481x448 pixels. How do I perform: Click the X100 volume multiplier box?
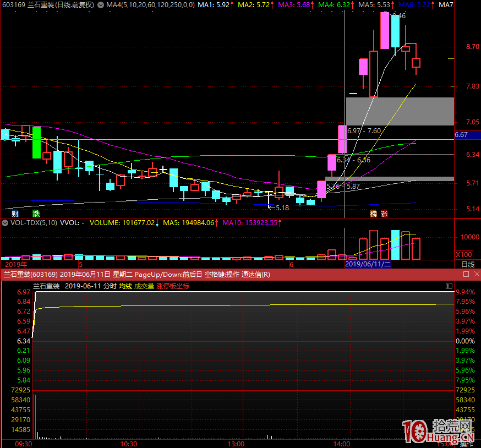(463, 254)
